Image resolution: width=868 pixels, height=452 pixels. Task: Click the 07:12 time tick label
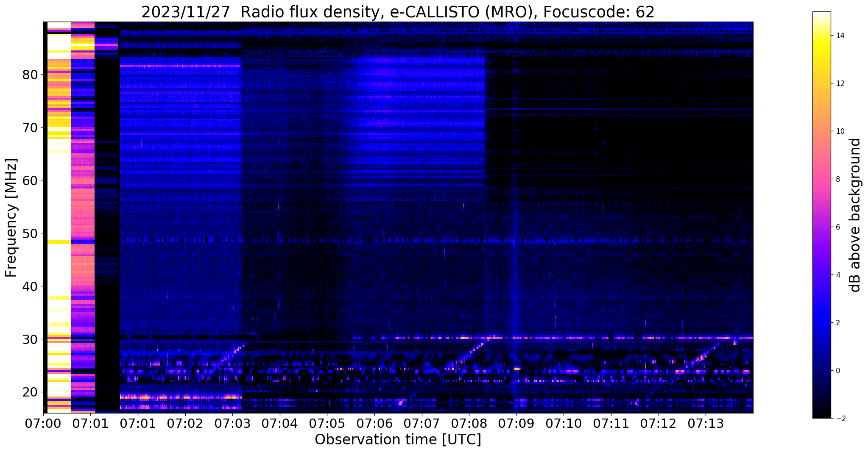coord(659,423)
